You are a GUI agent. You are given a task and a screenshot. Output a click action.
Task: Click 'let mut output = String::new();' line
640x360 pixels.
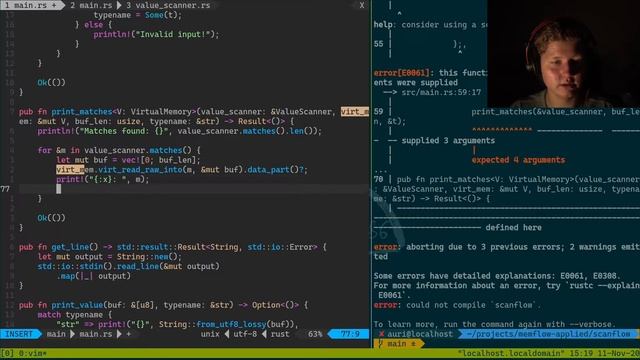click(109, 257)
